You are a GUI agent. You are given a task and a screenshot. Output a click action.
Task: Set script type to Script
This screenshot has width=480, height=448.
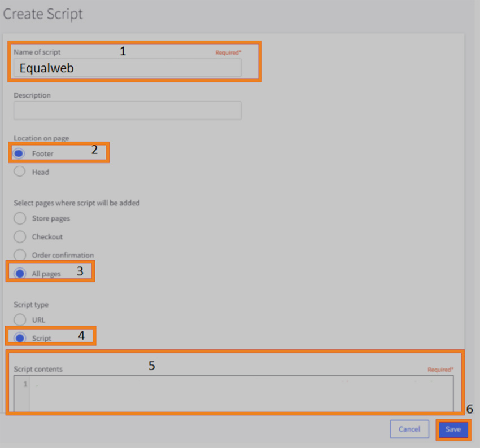tap(20, 338)
